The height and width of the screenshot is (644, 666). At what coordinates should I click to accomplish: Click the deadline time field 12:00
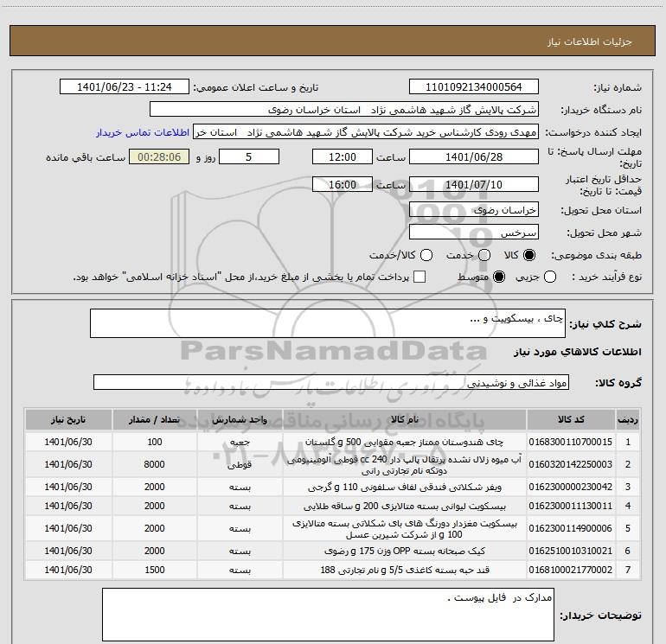[343, 157]
